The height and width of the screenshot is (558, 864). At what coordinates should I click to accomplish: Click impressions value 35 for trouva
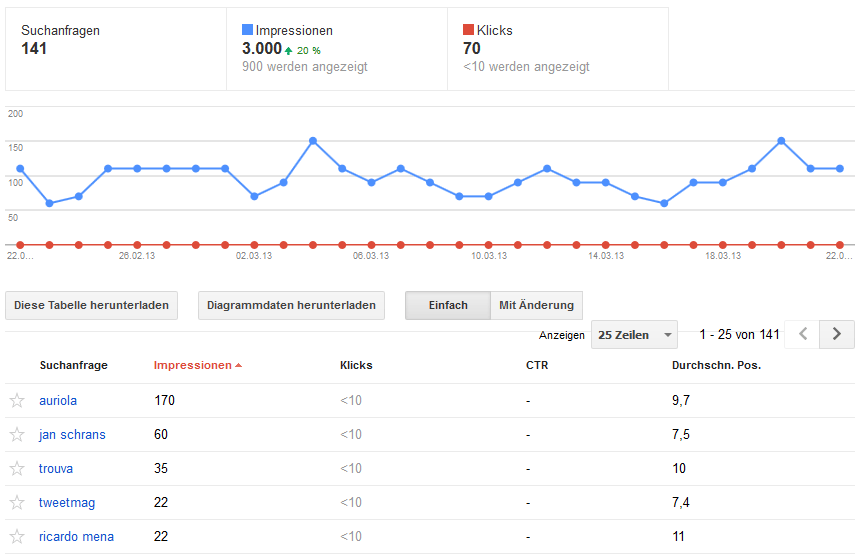pos(161,469)
